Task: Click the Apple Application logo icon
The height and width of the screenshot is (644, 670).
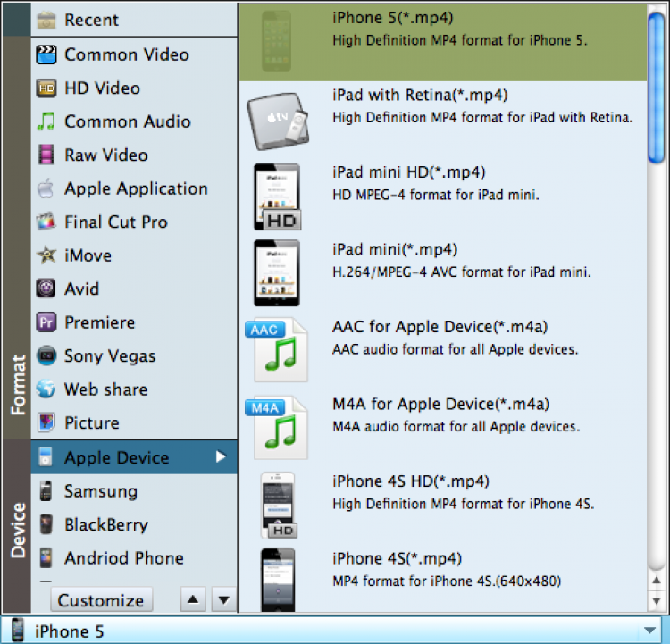Action: (x=46, y=188)
